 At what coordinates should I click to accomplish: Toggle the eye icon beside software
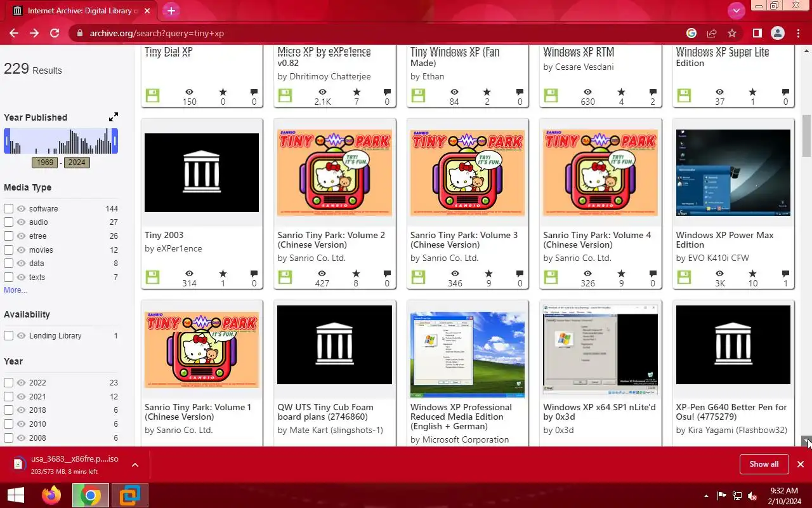[21, 208]
